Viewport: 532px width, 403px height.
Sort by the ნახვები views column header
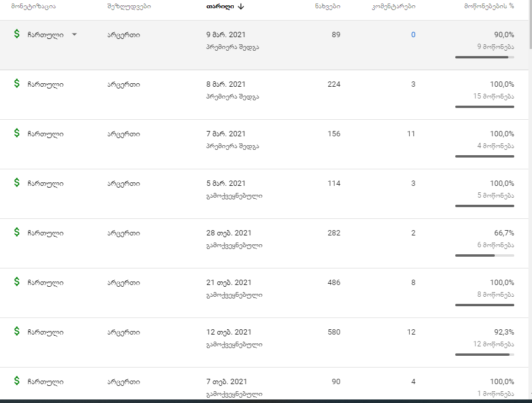[328, 6]
